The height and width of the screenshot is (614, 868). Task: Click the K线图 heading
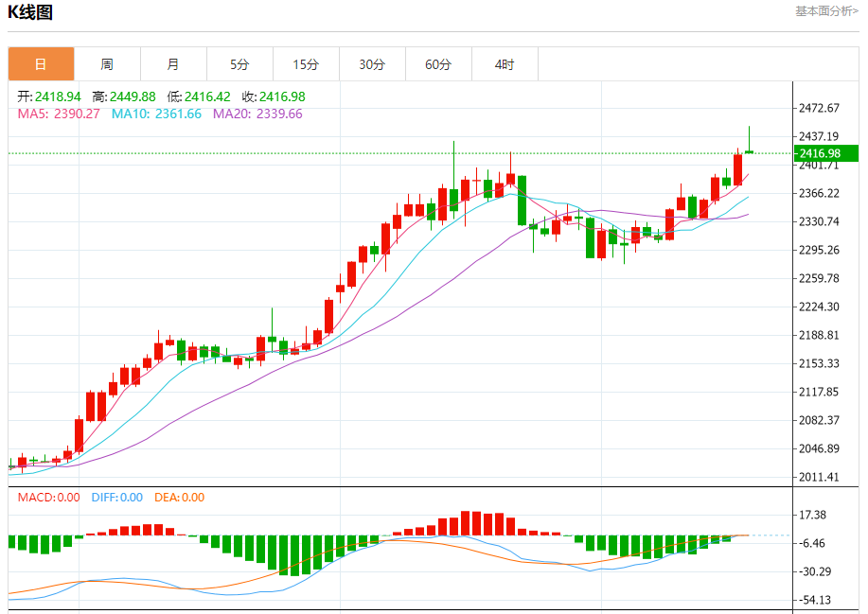(x=30, y=11)
